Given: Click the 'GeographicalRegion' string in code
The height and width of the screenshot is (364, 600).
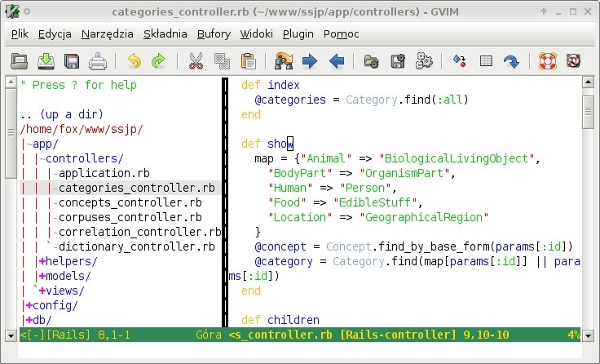Looking at the screenshot, I should click(x=424, y=217).
